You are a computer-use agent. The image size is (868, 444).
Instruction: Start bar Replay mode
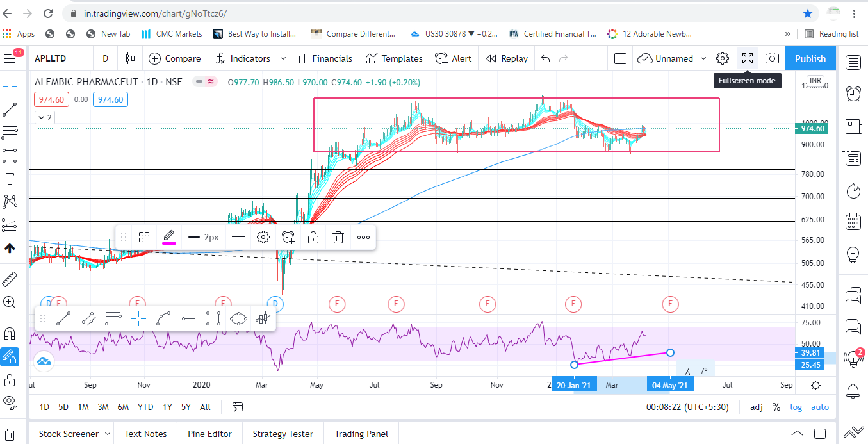[x=507, y=58]
